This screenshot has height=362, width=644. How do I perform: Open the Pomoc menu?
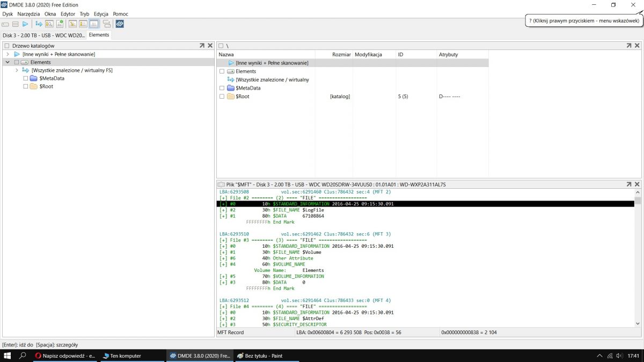click(x=121, y=14)
